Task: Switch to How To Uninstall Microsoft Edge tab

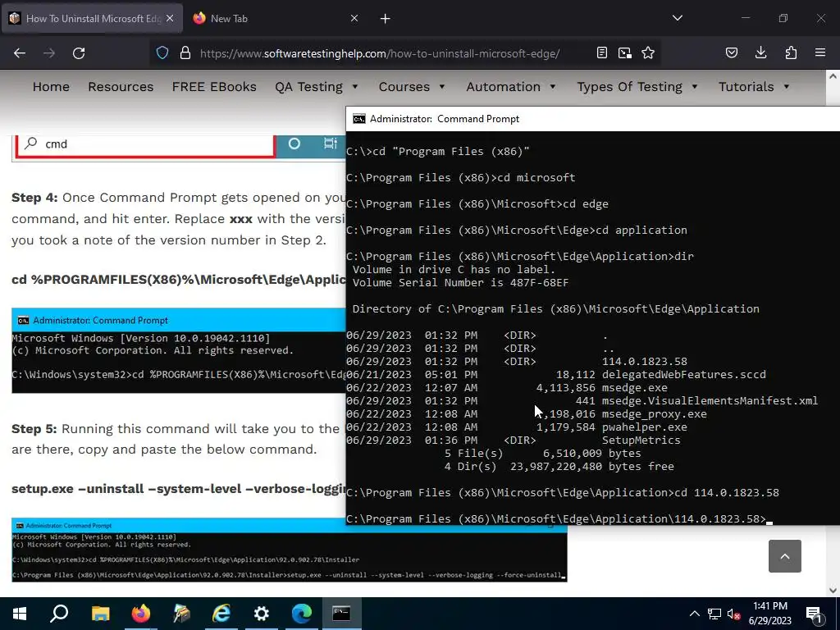Action: coord(92,18)
